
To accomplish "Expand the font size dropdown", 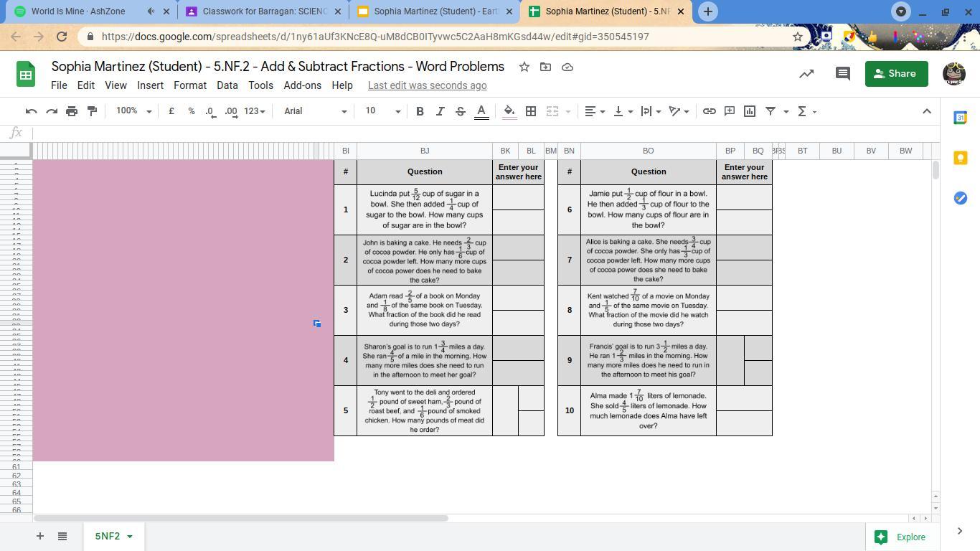I will (382, 111).
